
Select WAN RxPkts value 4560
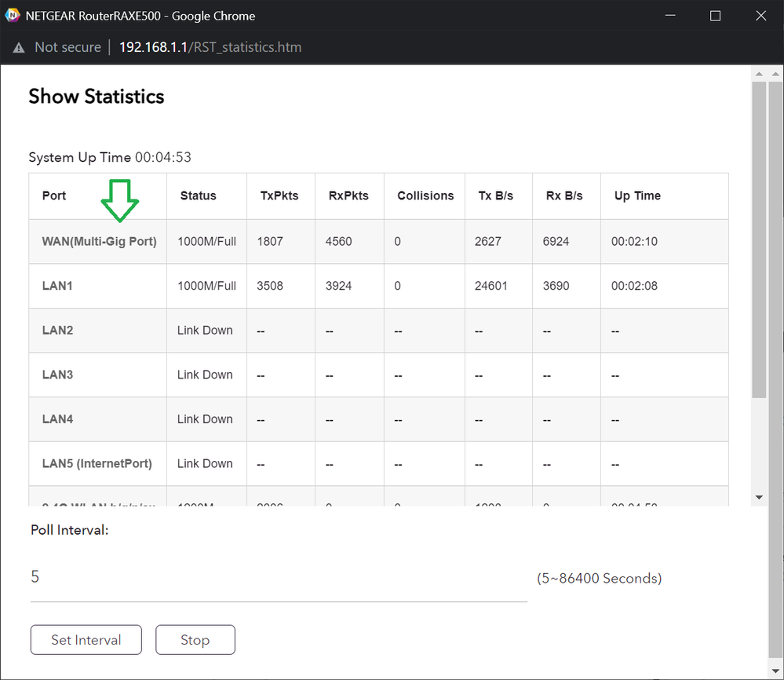[x=338, y=241]
